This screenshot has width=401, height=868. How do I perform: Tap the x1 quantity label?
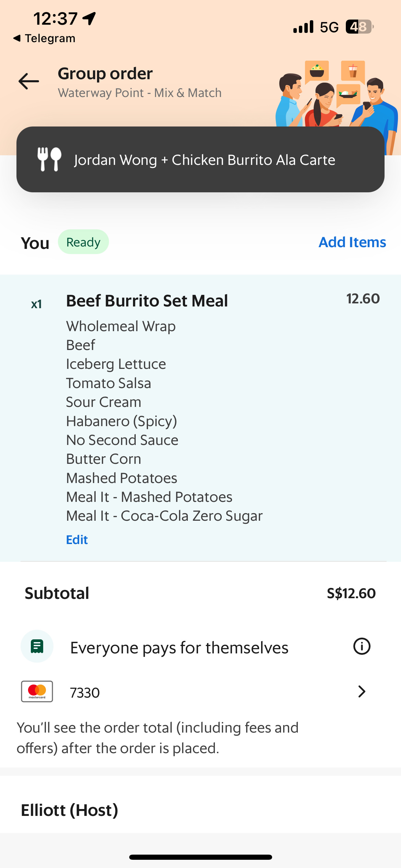(x=37, y=304)
